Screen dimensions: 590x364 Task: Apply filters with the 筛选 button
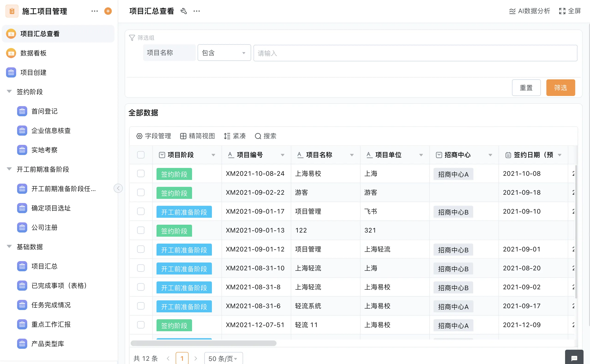tap(561, 87)
